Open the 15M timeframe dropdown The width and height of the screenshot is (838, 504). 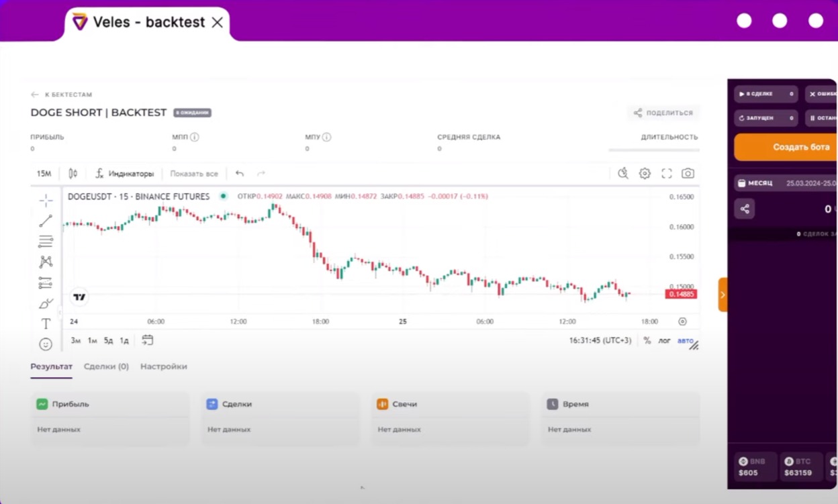[44, 174]
